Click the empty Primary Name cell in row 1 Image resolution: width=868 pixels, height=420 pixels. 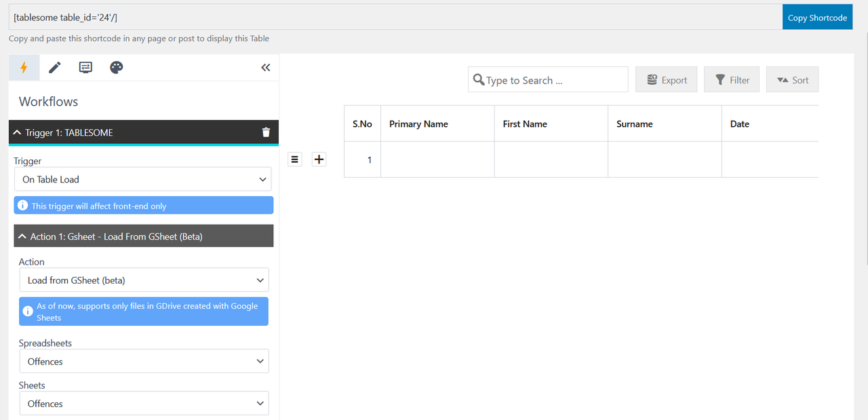pos(437,159)
